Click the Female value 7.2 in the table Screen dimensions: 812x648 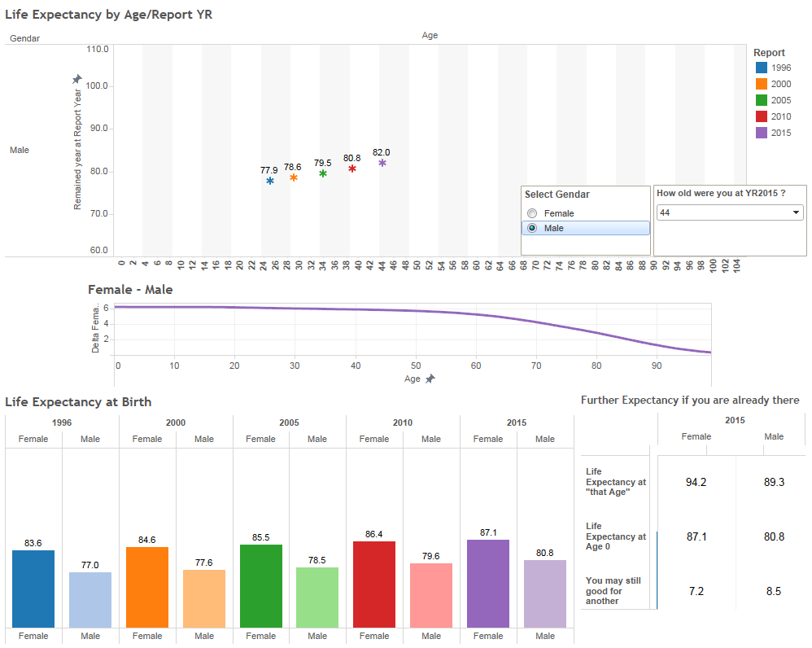(696, 591)
